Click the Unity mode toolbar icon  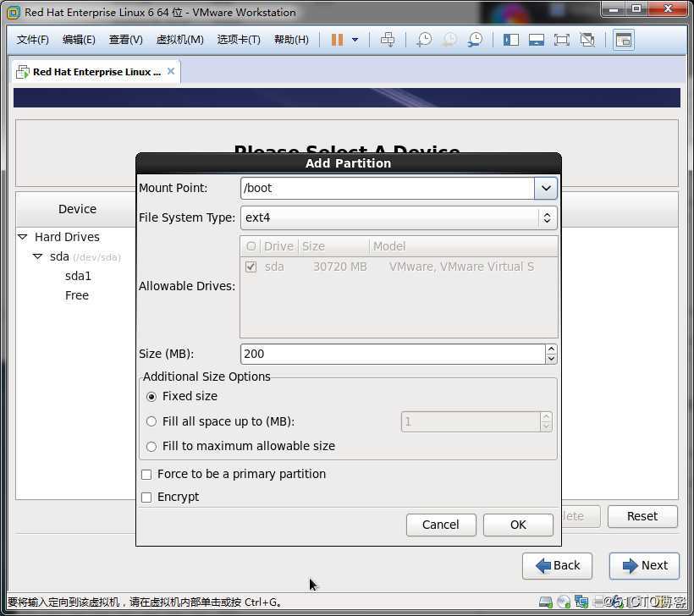587,40
